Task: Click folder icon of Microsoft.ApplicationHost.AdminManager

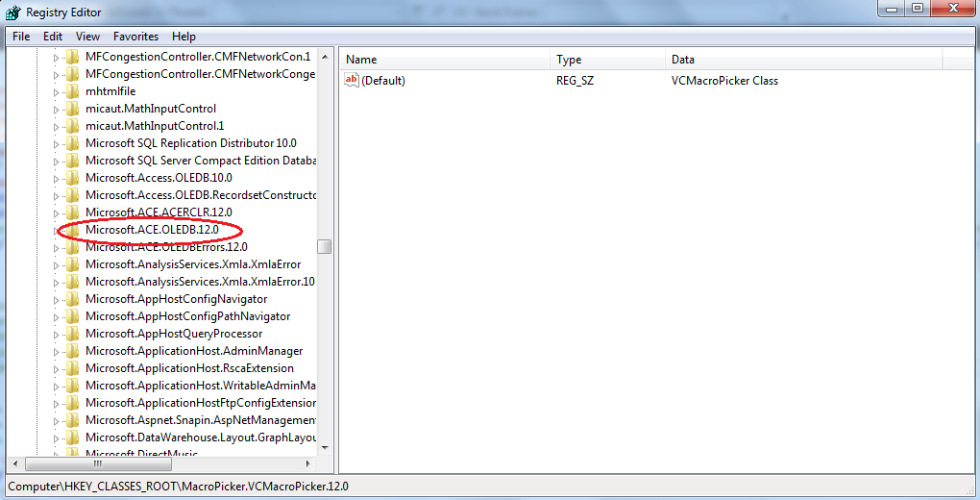Action: pos(72,351)
